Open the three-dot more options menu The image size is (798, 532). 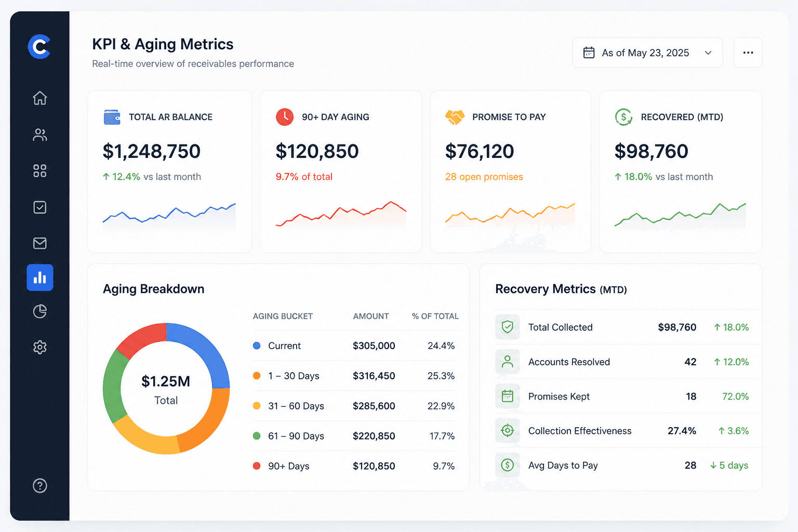[748, 52]
